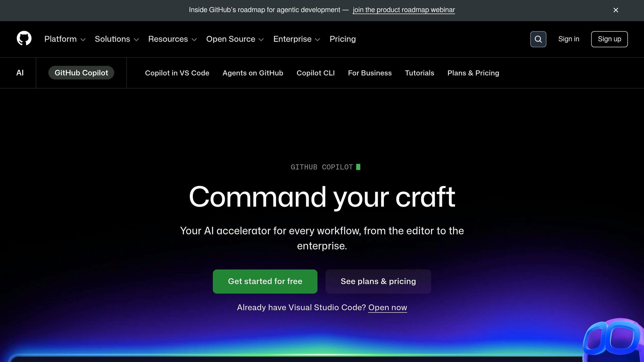Click Get started for free
This screenshot has width=644, height=362.
[x=265, y=282]
